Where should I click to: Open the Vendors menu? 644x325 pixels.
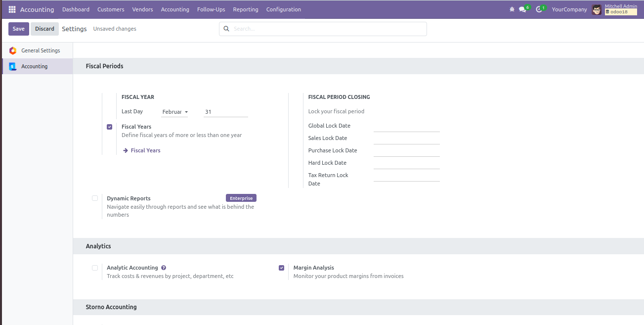[x=142, y=9]
